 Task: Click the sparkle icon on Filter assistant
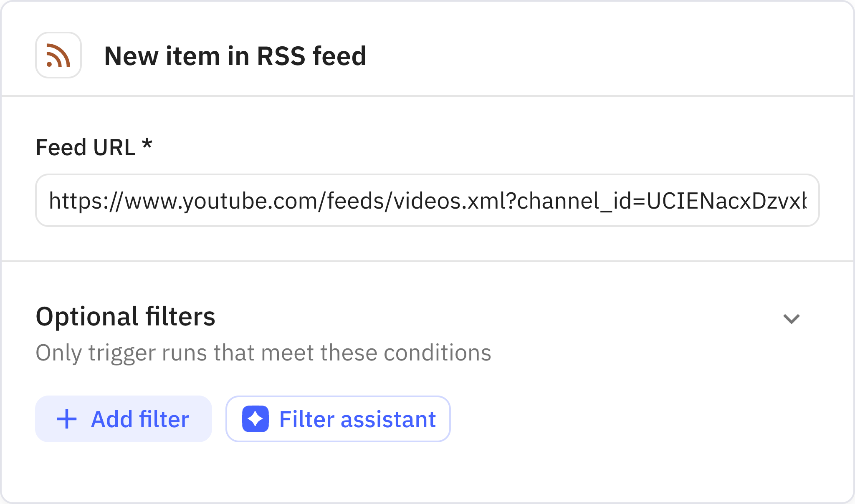click(x=256, y=418)
